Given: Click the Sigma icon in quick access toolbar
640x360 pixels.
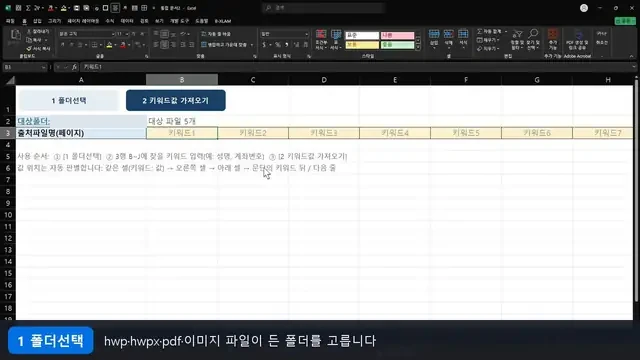Looking at the screenshot, I should click(x=28, y=8).
